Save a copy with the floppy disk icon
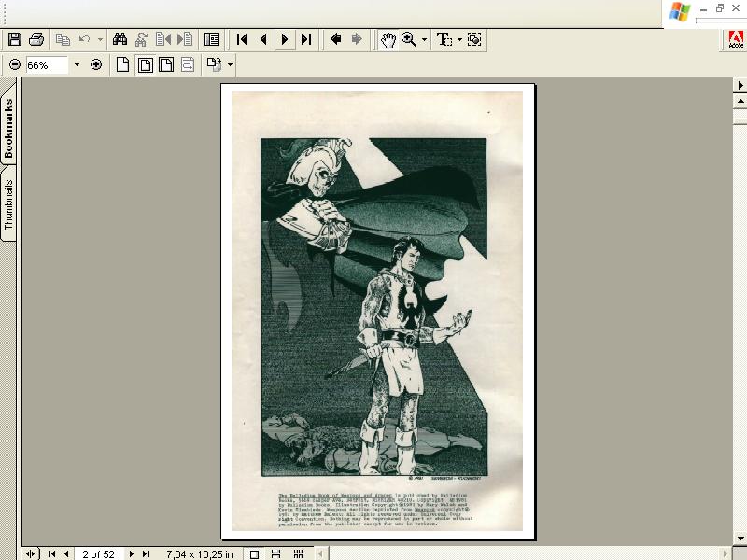This screenshot has width=747, height=560. 15,39
